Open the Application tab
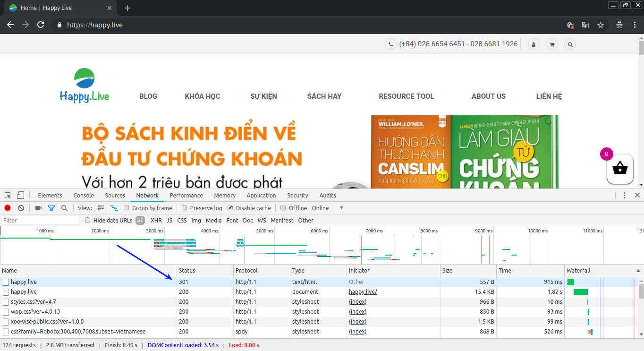 point(261,195)
